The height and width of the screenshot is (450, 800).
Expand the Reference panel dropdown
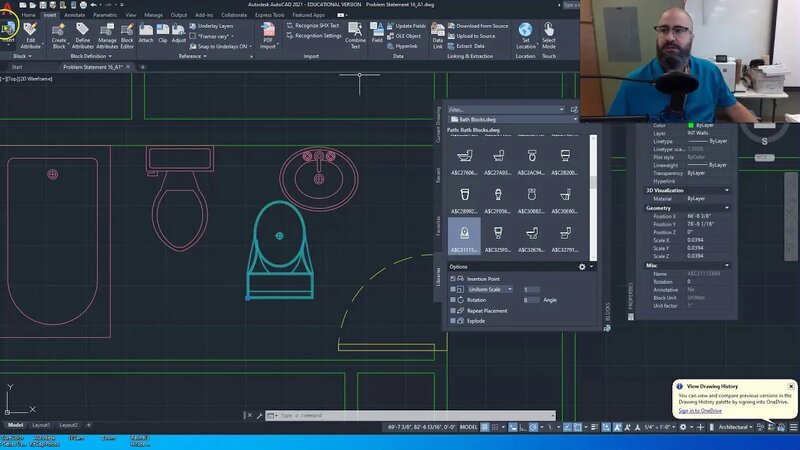click(192, 56)
